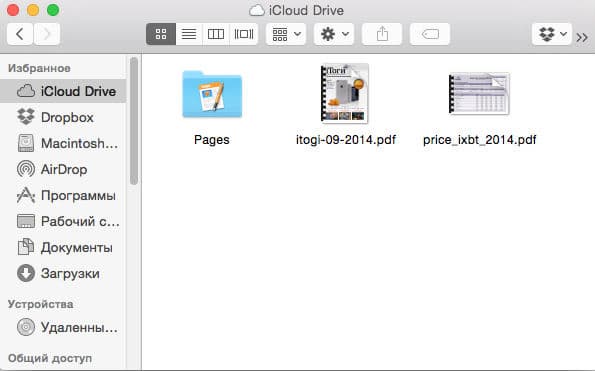This screenshot has height=371, width=595.
Task: Select the itogi-09-2014.pdf thumbnail
Action: click(x=345, y=93)
